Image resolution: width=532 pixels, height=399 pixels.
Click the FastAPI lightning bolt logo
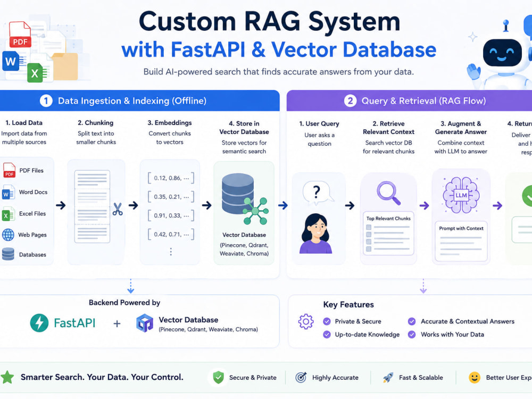pyautogui.click(x=39, y=323)
